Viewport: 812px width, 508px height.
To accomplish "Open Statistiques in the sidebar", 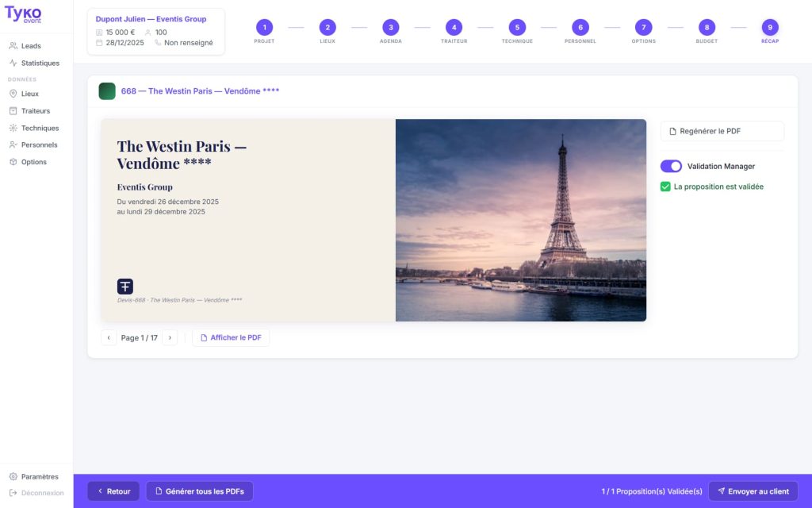I will coord(36,63).
